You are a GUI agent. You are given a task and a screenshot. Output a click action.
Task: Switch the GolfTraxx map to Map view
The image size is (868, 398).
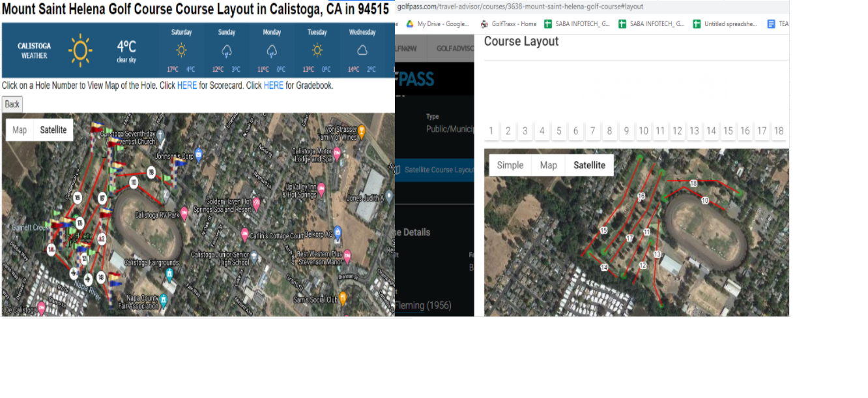pos(20,130)
